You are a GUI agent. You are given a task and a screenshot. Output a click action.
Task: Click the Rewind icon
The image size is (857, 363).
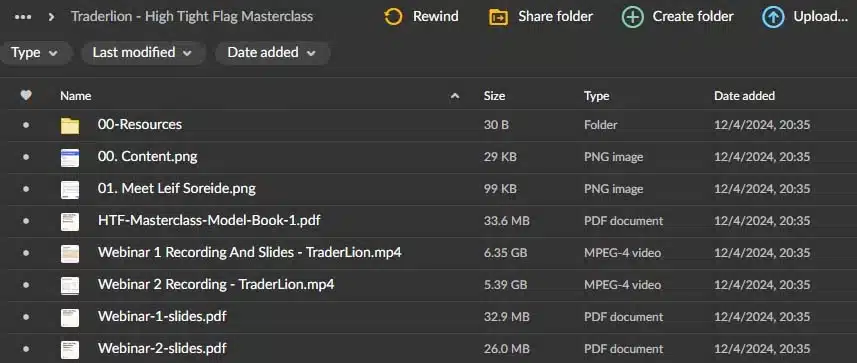click(x=393, y=17)
